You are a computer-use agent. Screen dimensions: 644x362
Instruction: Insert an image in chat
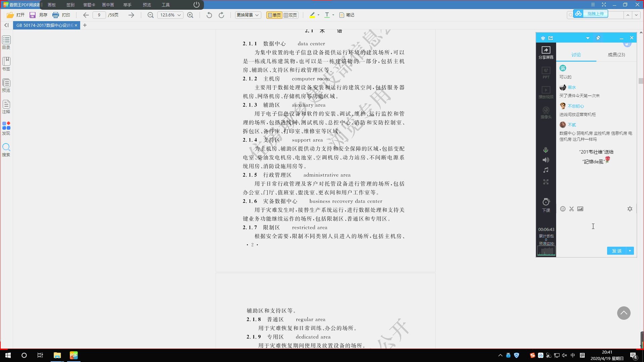coord(580,209)
